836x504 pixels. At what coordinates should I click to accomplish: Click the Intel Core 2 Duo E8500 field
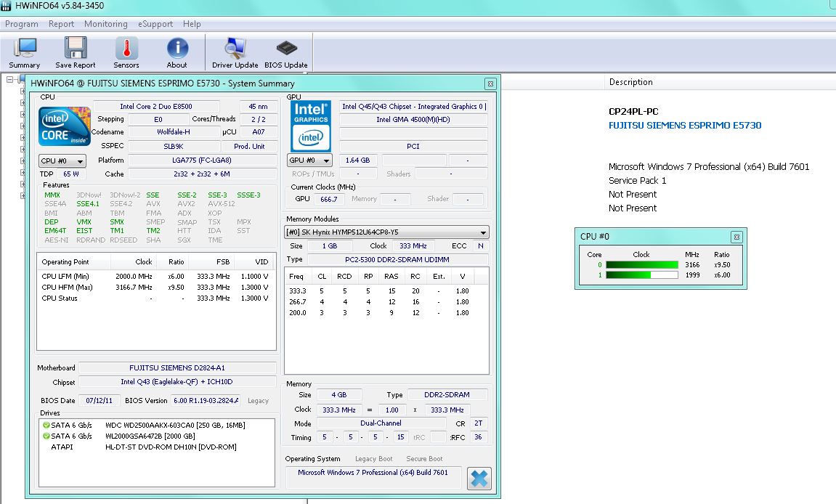[156, 106]
